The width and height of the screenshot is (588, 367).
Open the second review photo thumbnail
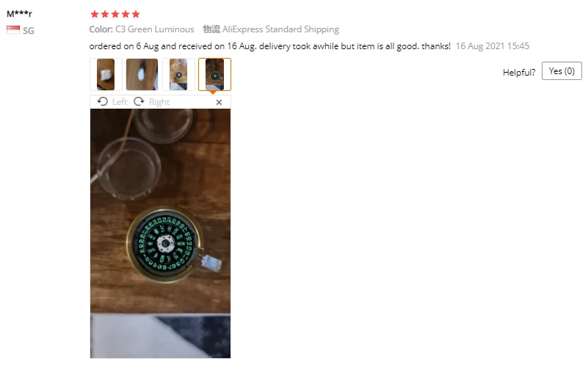click(142, 74)
